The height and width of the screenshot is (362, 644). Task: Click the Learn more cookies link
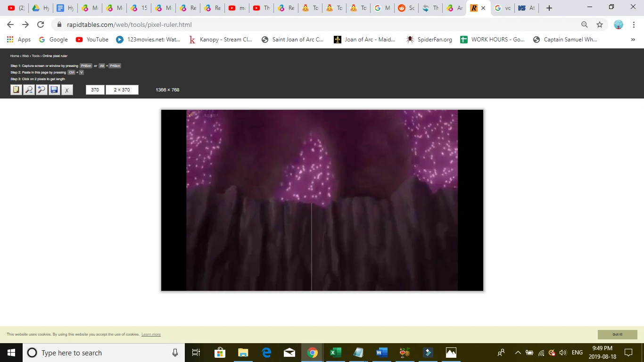[151, 335]
